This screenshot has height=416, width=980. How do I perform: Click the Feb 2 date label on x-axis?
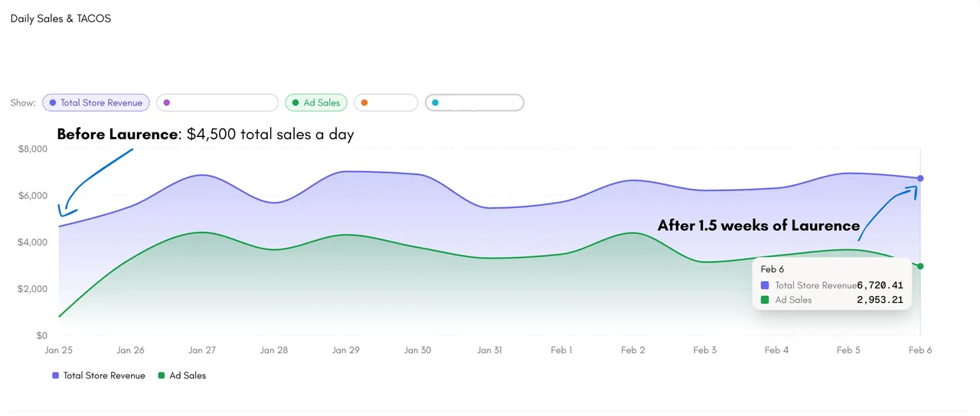(633, 350)
